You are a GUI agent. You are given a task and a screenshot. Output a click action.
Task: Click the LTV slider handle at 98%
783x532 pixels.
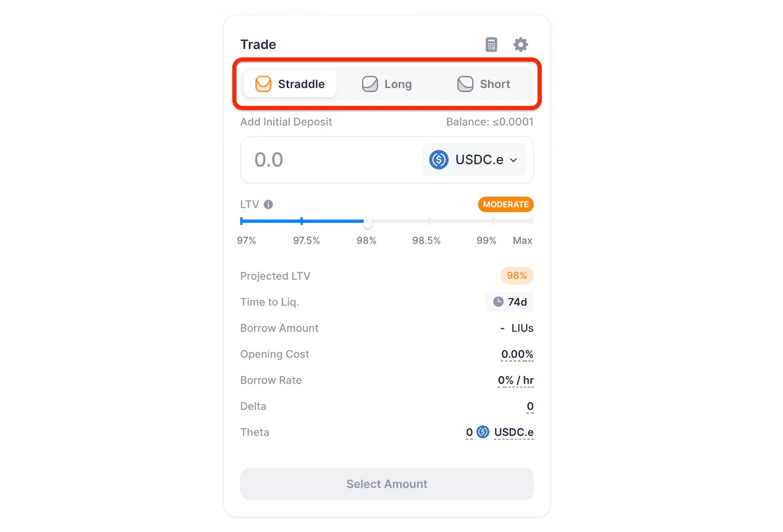tap(368, 222)
